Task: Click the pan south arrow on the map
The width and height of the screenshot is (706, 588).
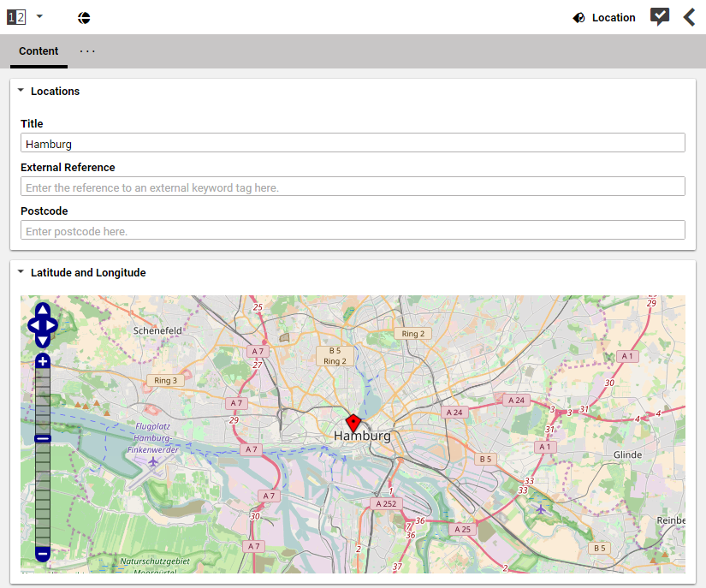Action: coord(42,341)
